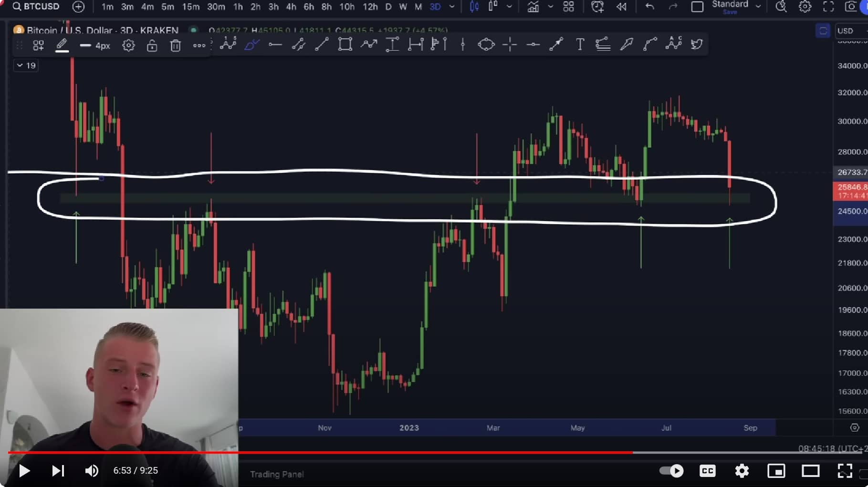
Task: Open the drawing templates grid icon
Action: [x=38, y=46]
